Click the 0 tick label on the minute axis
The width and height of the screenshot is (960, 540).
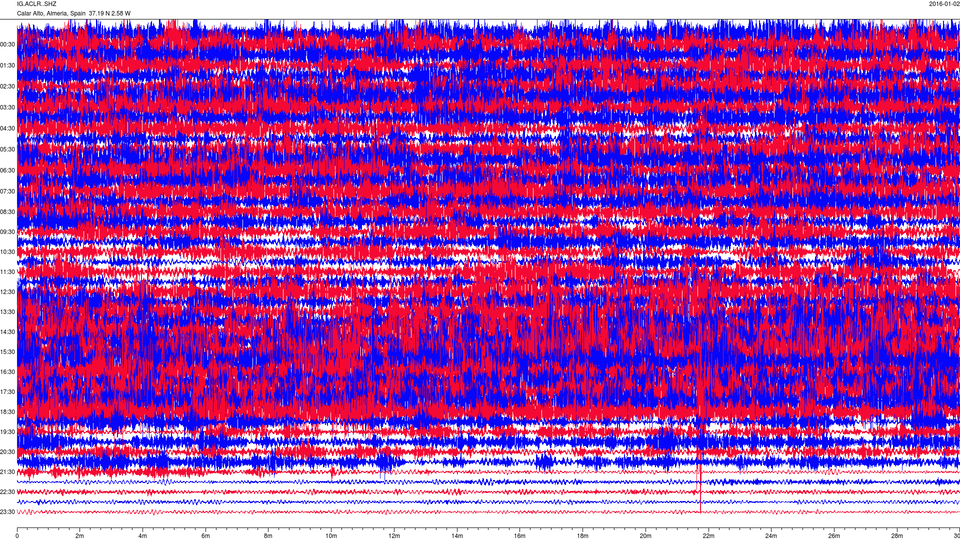click(x=17, y=536)
